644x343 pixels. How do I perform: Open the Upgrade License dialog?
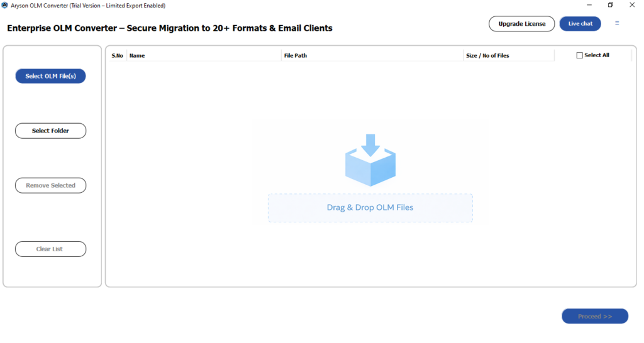pos(521,24)
